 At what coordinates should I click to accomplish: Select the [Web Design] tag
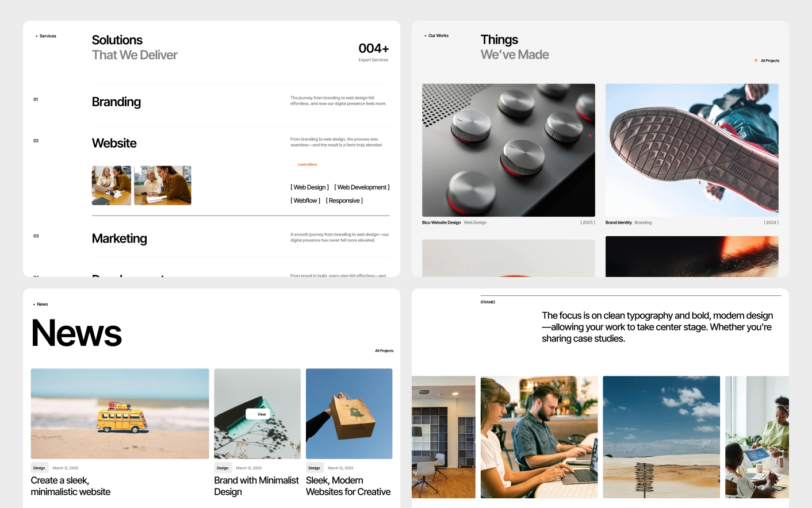pos(309,187)
